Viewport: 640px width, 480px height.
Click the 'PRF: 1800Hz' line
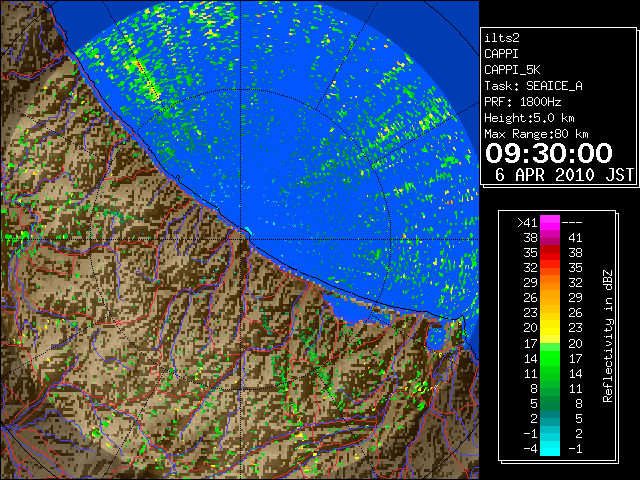tap(523, 102)
